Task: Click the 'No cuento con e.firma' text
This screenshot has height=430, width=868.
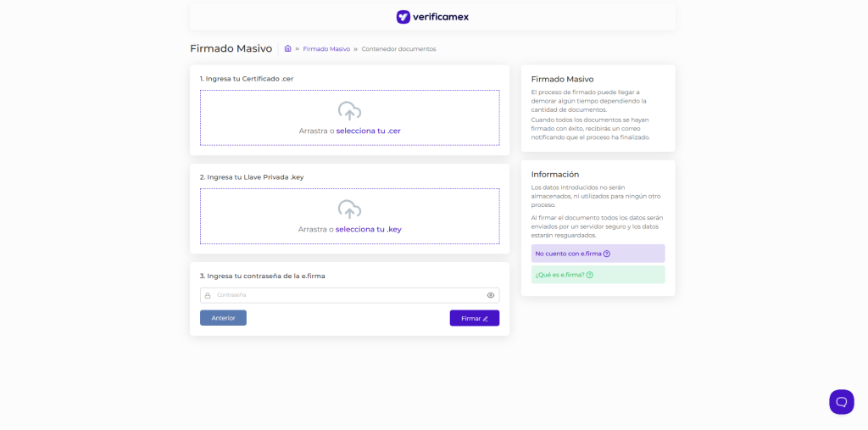Action: [x=568, y=254]
